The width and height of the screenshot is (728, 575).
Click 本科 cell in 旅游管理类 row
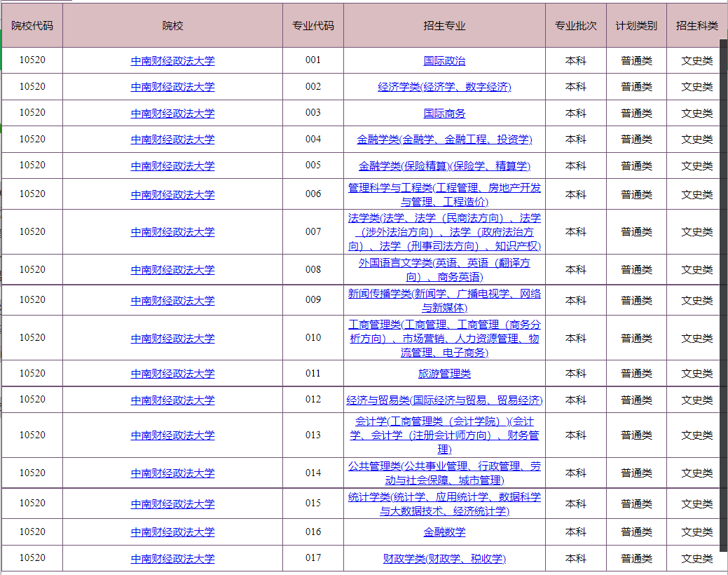[576, 374]
